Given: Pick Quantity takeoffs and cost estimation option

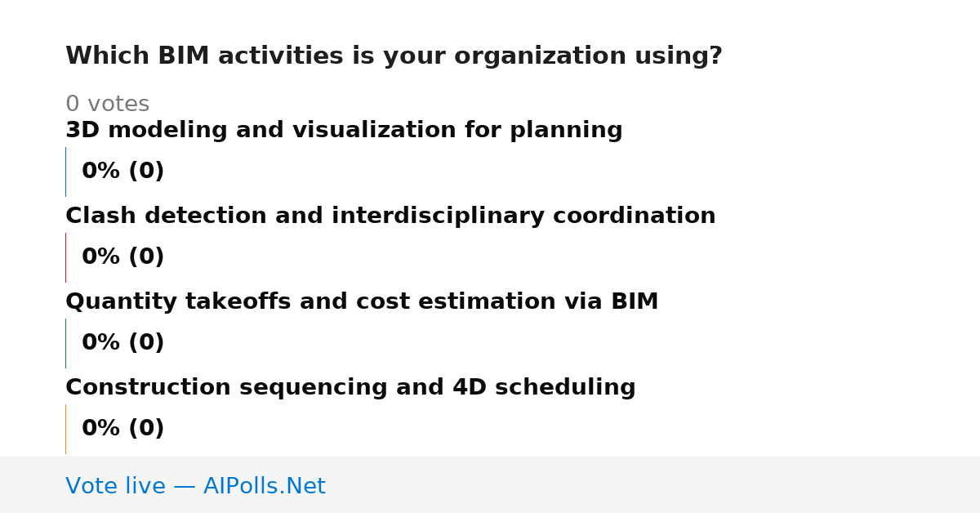Looking at the screenshot, I should tap(362, 302).
